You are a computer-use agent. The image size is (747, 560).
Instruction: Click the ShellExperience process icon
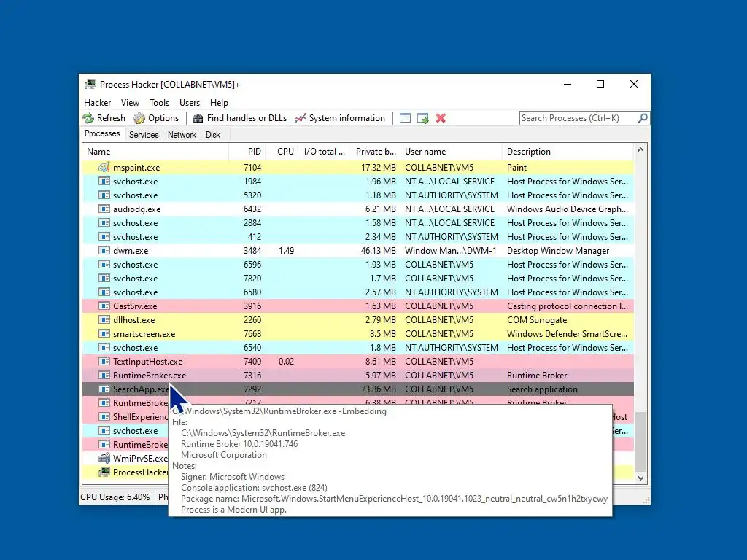click(104, 416)
